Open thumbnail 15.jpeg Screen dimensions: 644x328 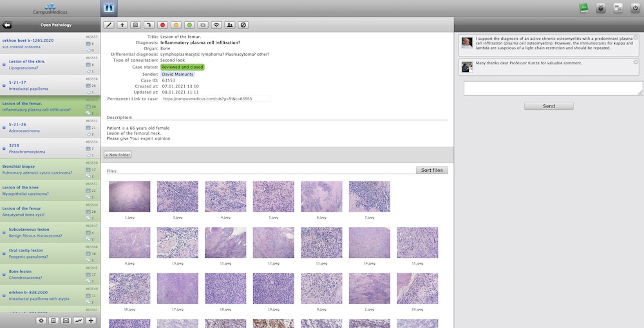tap(417, 242)
